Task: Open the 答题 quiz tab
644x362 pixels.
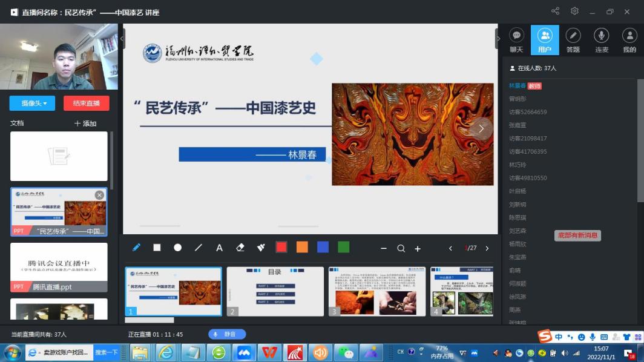Action: [573, 41]
